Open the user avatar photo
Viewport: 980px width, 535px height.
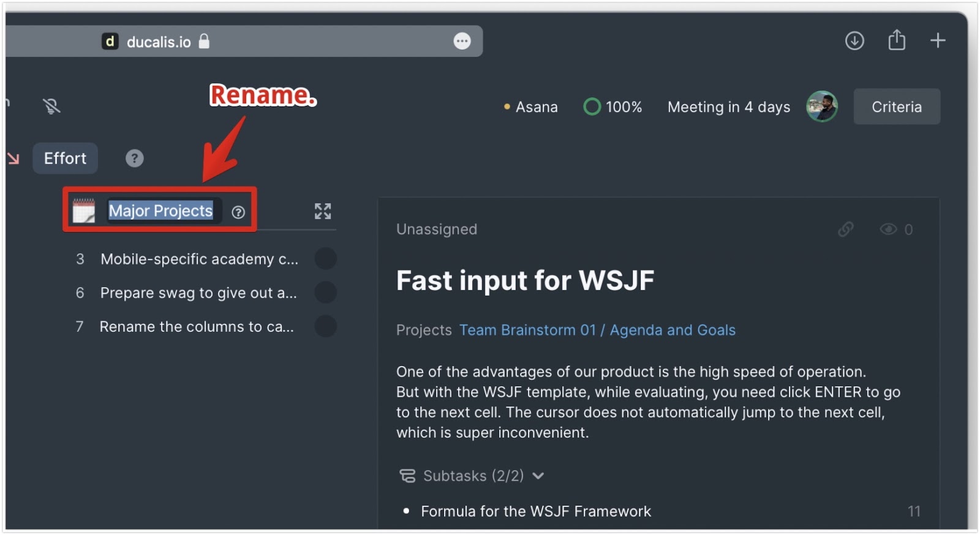[x=822, y=107]
